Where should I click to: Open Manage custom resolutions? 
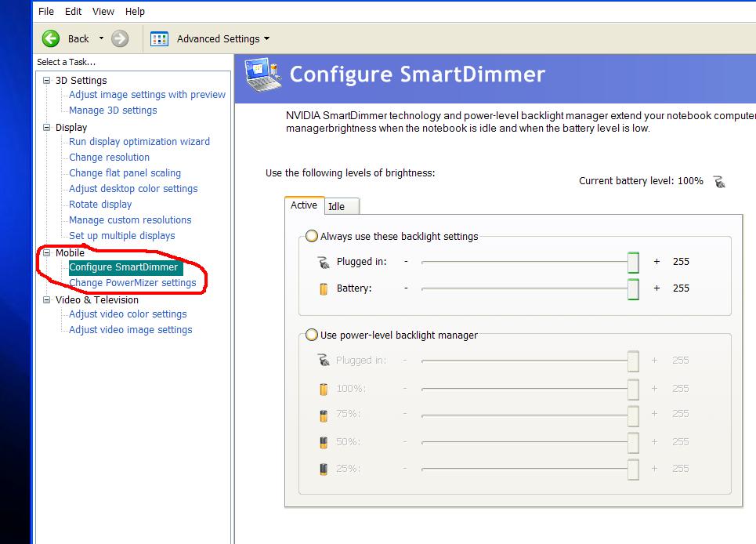[130, 220]
